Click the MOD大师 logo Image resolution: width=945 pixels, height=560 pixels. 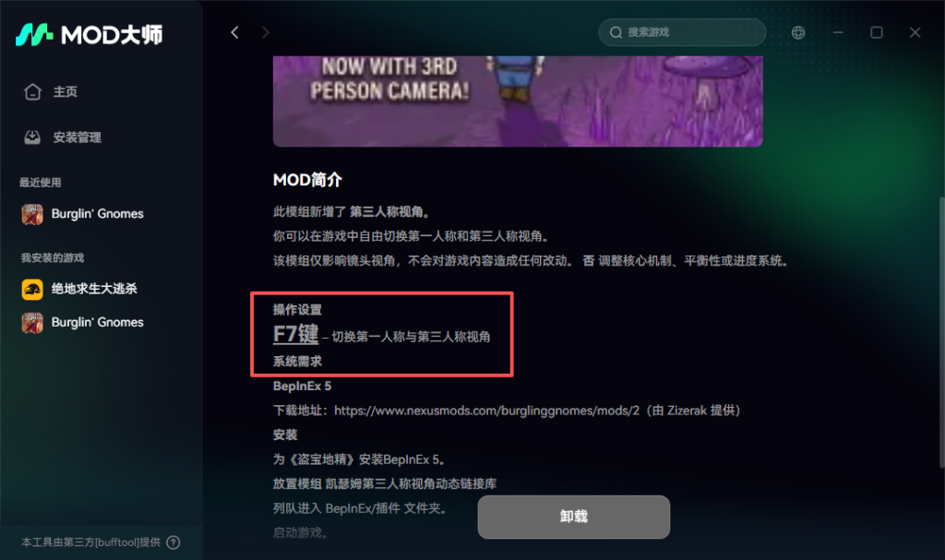pos(89,35)
